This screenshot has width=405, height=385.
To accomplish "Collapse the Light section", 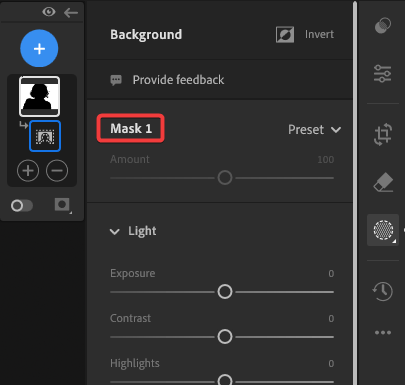I will 115,232.
